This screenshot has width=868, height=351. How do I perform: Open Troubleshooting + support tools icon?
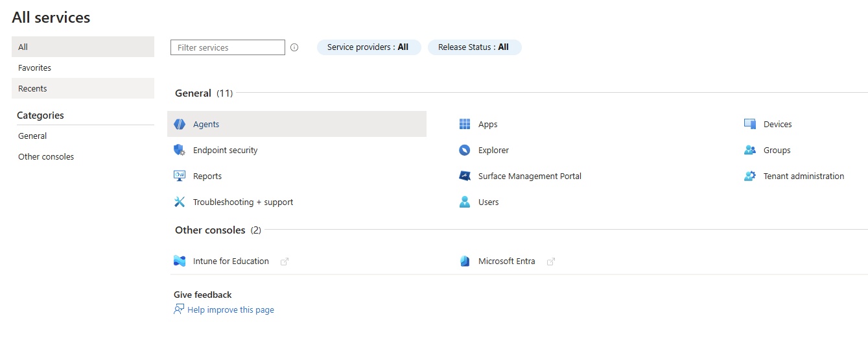tap(180, 202)
